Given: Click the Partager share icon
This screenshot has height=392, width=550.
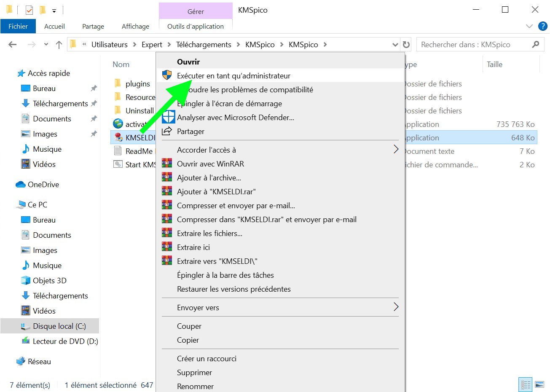Looking at the screenshot, I should coord(167,131).
